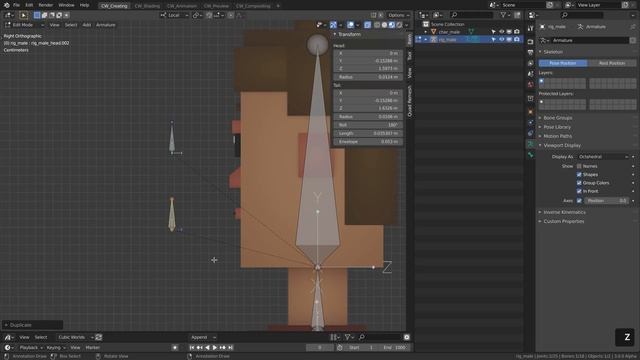Switch to the CW_Compositing workspace tab
Viewport: 640px width, 360px height.
pos(253,6)
